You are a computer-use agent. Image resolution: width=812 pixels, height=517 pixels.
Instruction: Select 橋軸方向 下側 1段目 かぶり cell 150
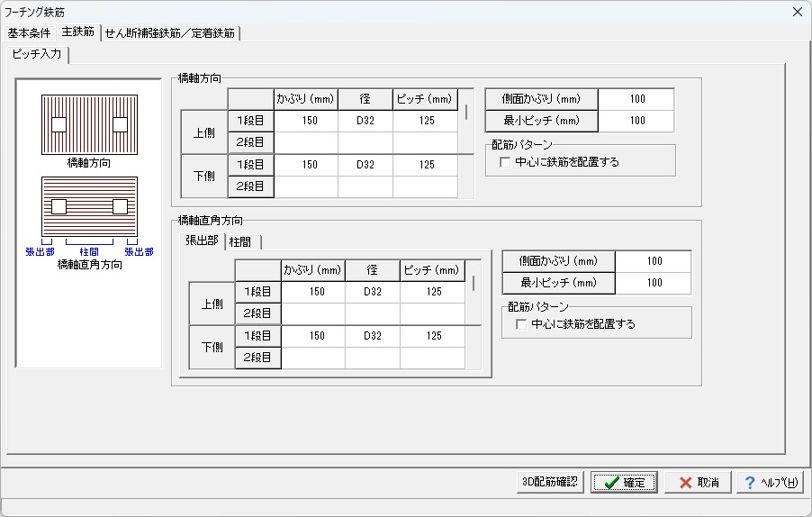306,165
